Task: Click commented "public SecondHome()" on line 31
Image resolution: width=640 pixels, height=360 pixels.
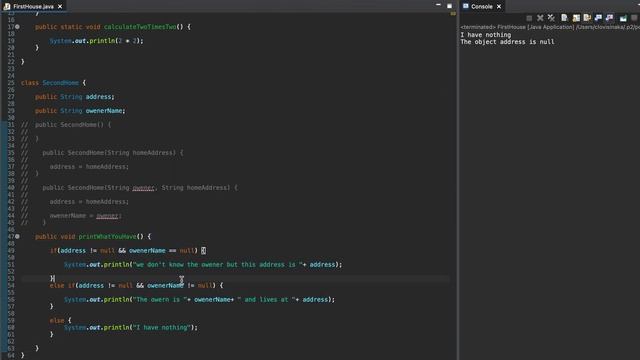Action: [73, 124]
